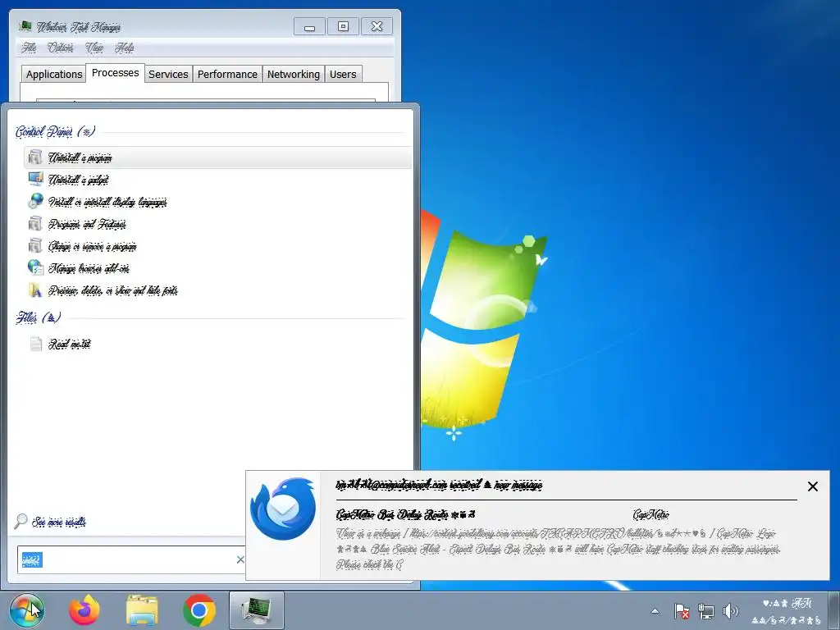This screenshot has width=840, height=630.
Task: Launch Google Chrome from the taskbar
Action: (199, 610)
